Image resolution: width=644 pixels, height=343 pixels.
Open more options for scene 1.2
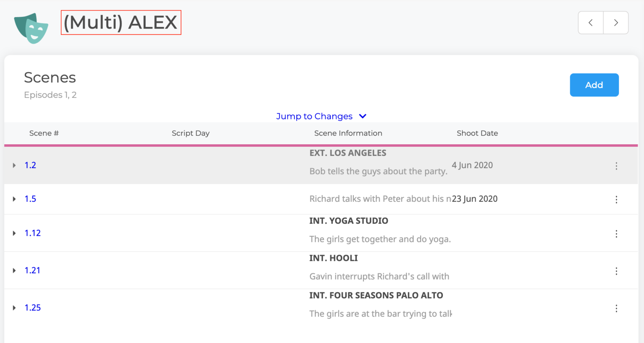click(616, 166)
